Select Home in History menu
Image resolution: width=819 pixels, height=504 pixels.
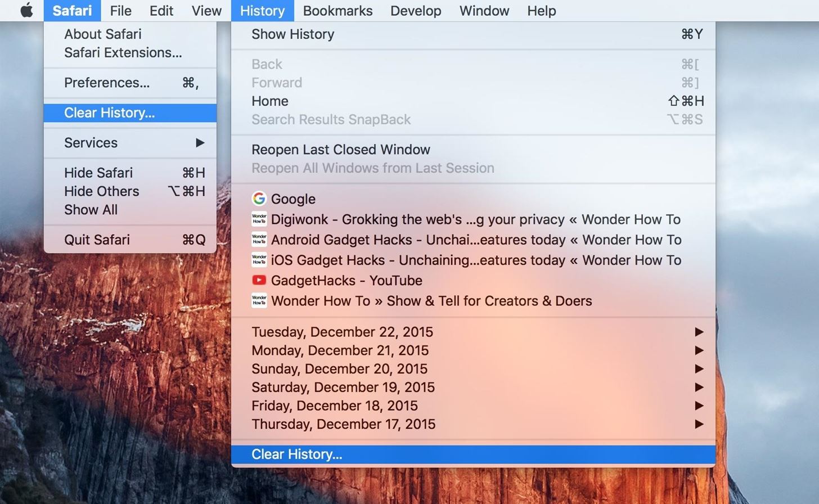tap(473, 101)
